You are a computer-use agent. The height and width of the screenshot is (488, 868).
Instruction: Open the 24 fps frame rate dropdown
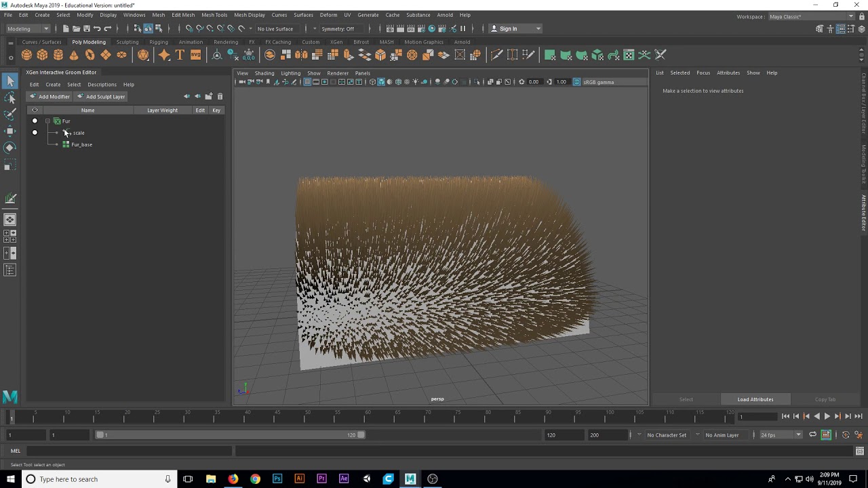click(781, 435)
